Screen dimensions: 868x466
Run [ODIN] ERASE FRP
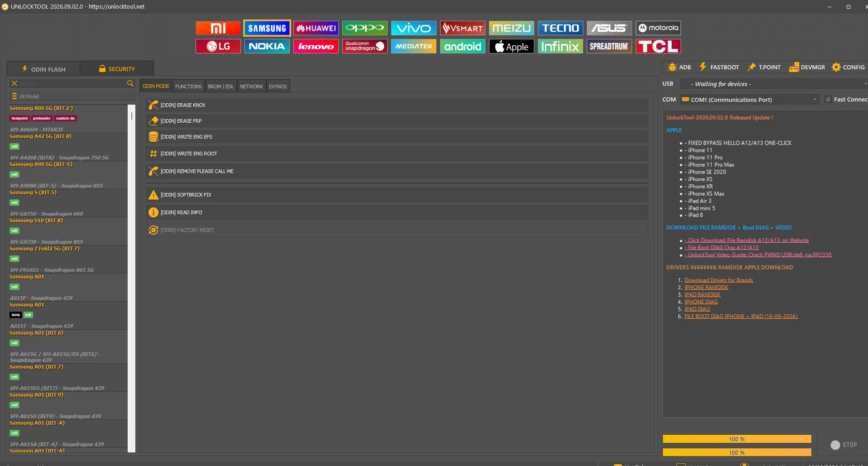point(397,121)
